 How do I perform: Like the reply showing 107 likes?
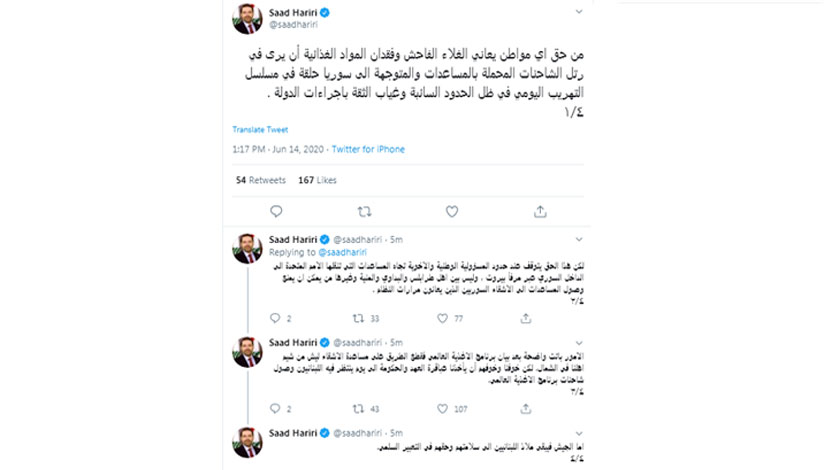(x=443, y=409)
